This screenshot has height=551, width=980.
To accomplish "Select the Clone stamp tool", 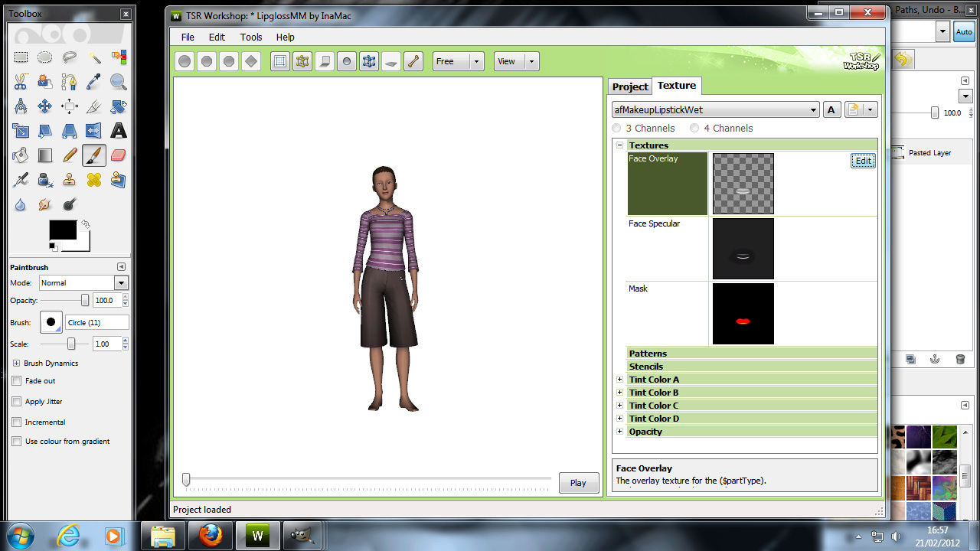I will (x=70, y=180).
